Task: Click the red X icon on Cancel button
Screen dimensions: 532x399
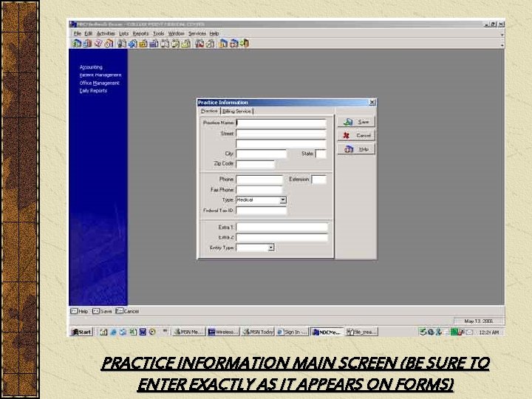Action: pyautogui.click(x=347, y=135)
